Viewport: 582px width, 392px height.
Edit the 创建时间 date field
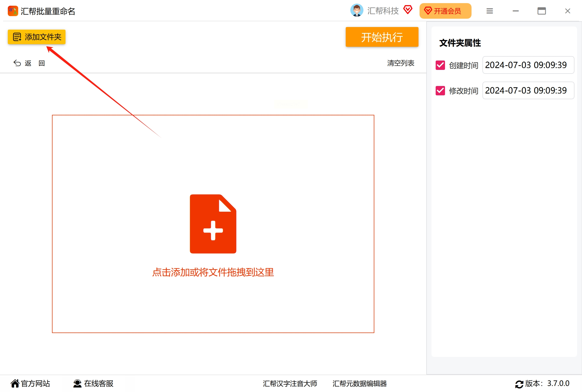[528, 65]
